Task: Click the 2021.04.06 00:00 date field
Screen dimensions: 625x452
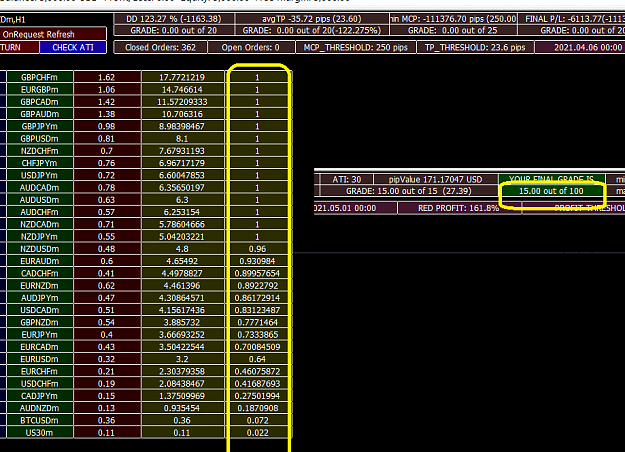Action: [x=580, y=47]
